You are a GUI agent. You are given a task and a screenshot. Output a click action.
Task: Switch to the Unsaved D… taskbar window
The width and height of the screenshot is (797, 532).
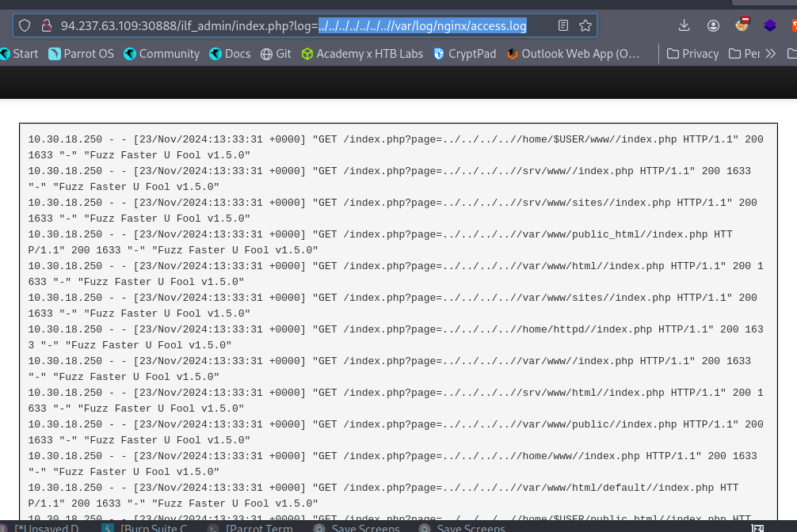tap(40, 528)
